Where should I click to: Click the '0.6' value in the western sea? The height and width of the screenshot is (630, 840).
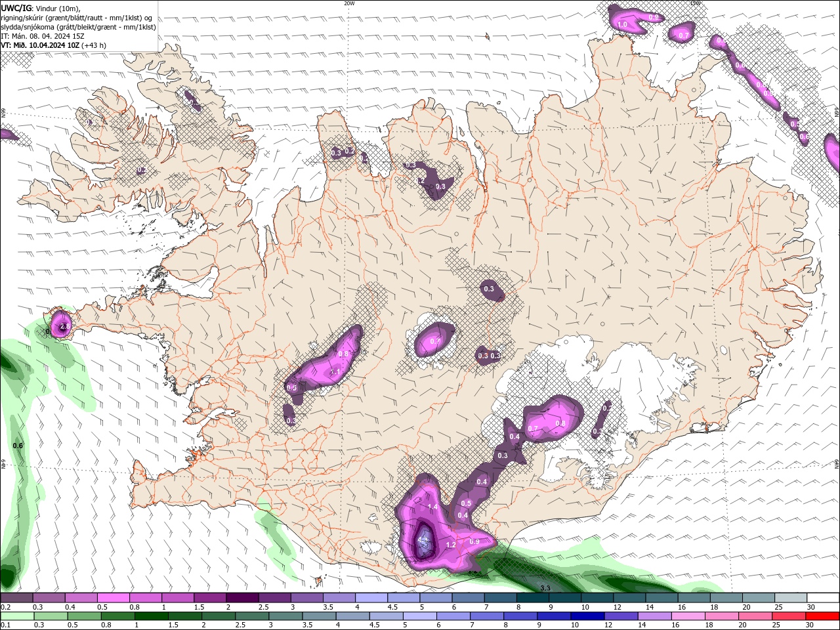[18, 446]
